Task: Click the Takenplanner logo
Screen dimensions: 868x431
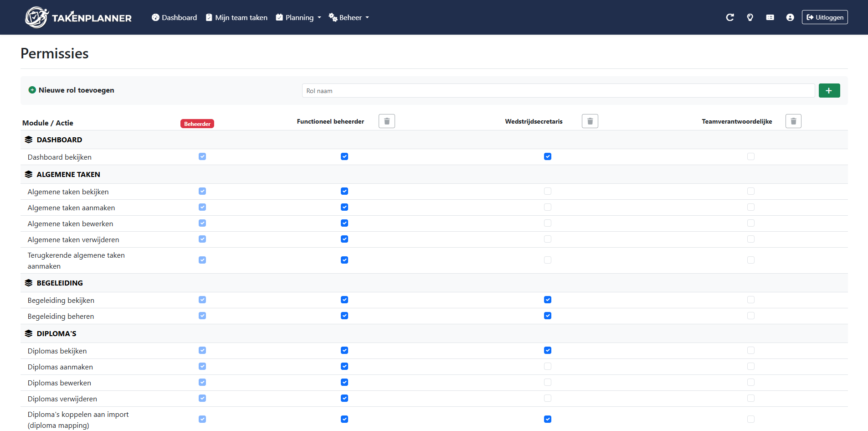Action: (x=77, y=17)
